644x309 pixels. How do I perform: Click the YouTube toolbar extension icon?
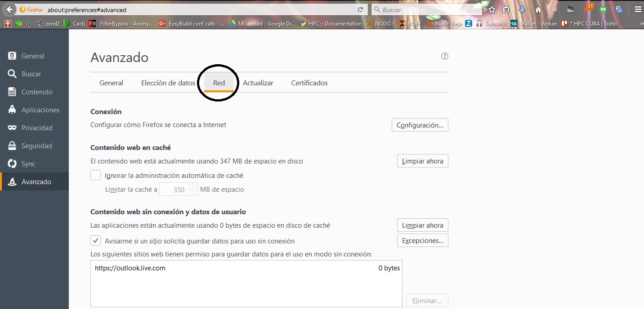571,9
